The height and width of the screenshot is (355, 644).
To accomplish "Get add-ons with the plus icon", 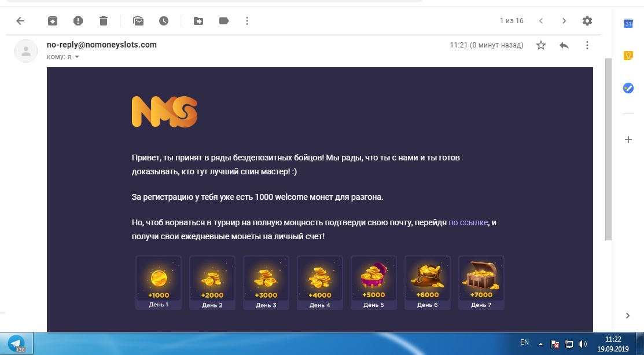I will [x=628, y=140].
